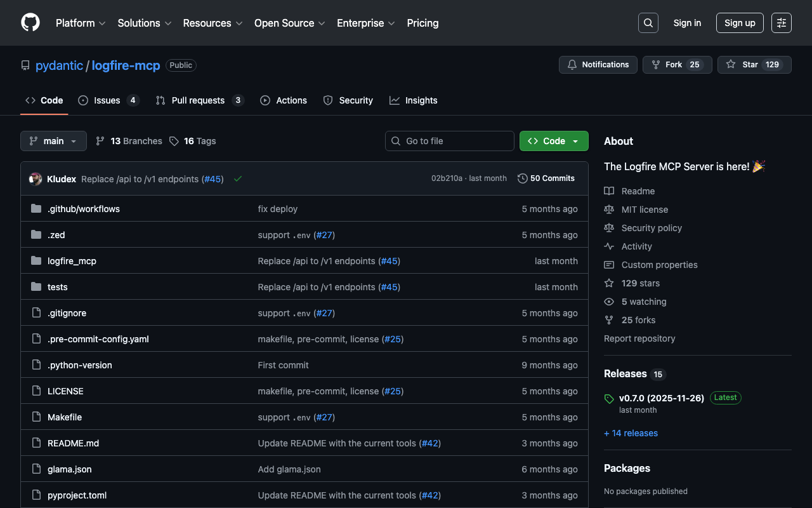
Task: Expand the green Code dropdown button
Action: point(553,141)
